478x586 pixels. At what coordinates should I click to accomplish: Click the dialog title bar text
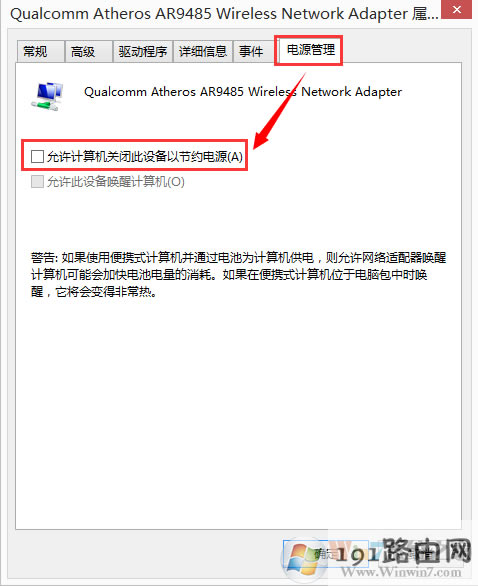click(x=224, y=14)
